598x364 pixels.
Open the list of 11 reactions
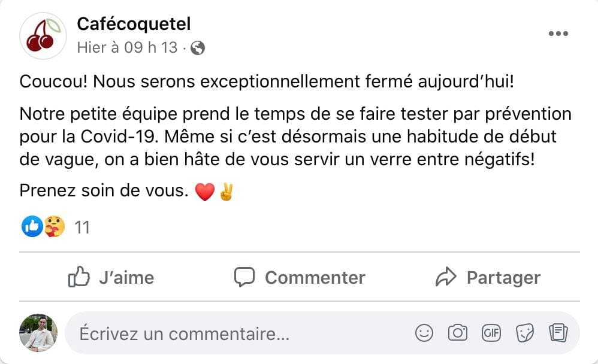point(82,227)
